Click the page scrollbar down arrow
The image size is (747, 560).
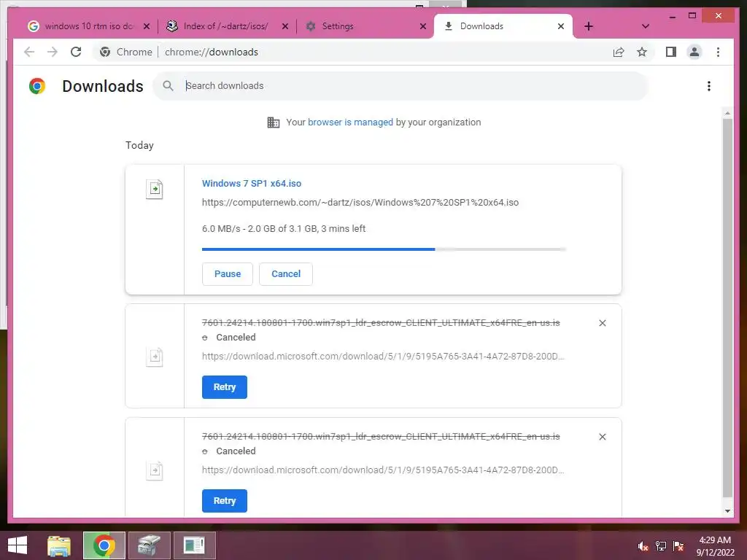coord(727,511)
